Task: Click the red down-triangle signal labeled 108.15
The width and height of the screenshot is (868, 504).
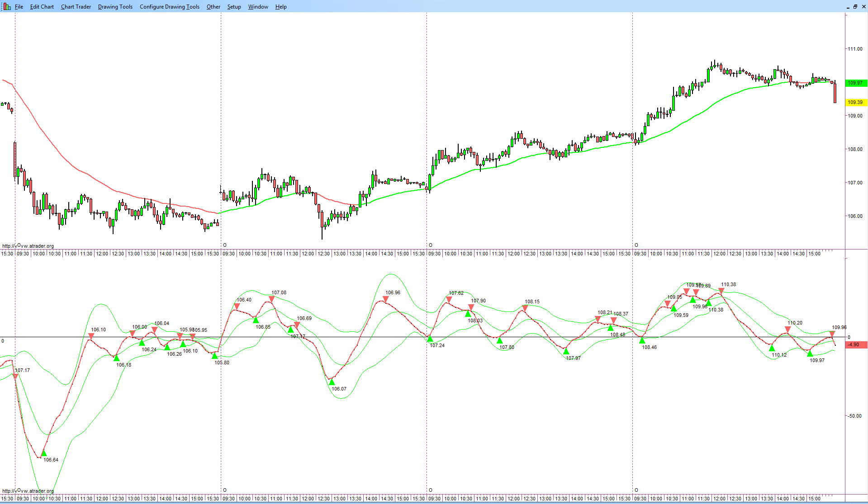Action: pos(525,308)
